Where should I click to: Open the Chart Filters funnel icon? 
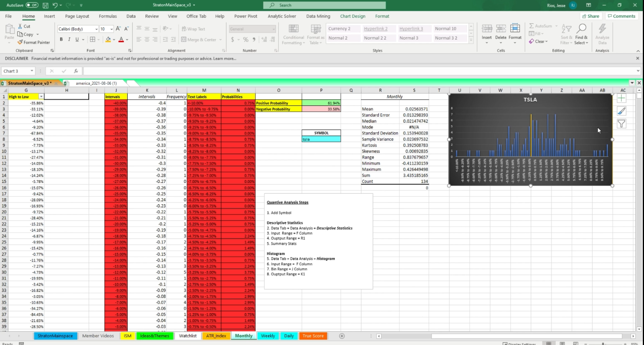click(621, 124)
